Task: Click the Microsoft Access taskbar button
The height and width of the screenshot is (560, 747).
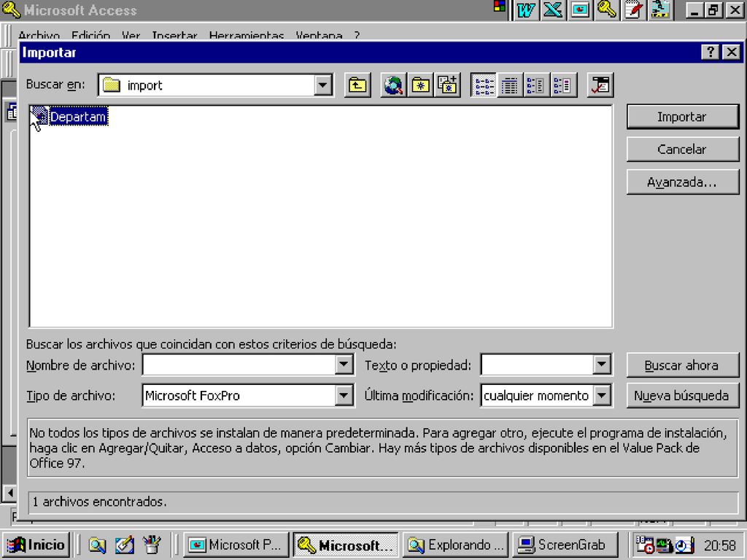Action: pos(345,545)
